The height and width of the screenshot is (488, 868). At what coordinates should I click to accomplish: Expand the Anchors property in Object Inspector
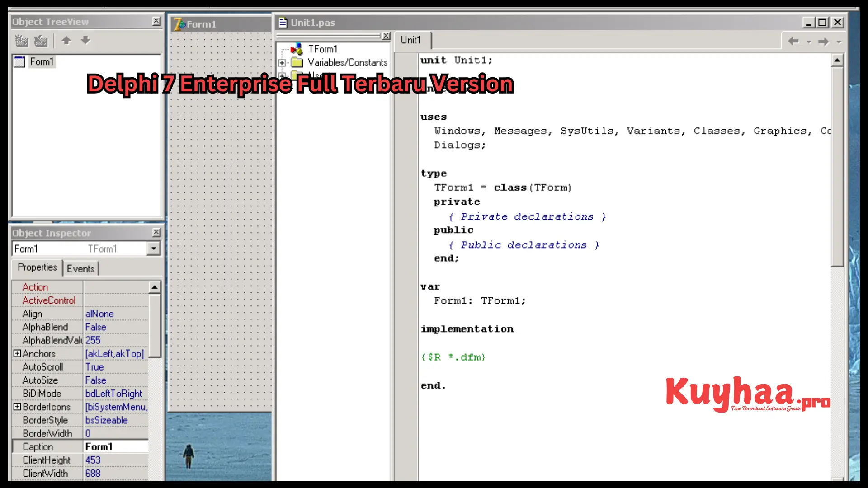point(17,353)
